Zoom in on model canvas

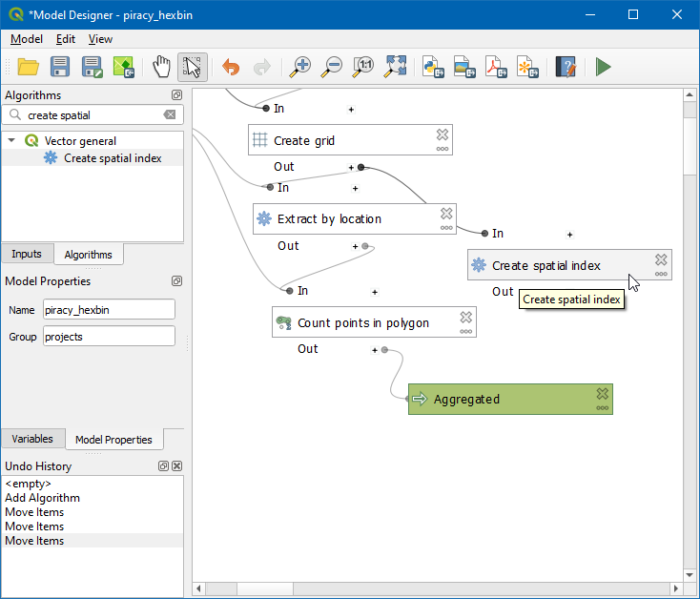[x=300, y=67]
